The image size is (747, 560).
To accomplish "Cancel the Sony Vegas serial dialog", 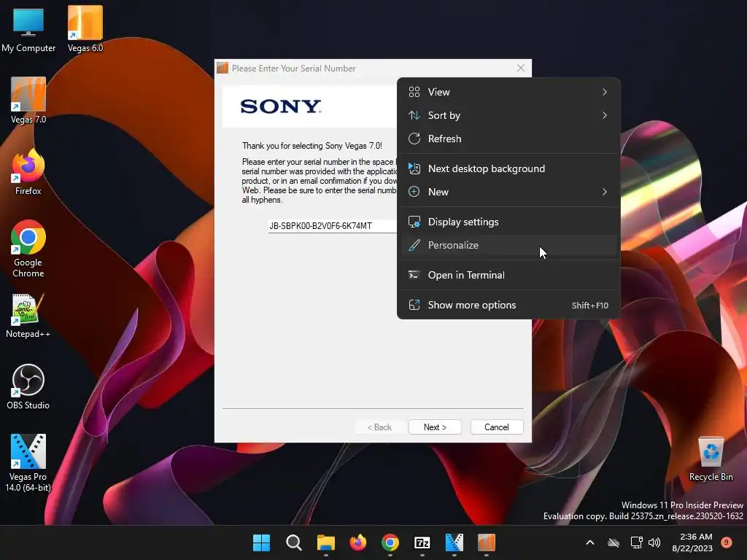I will (496, 427).
